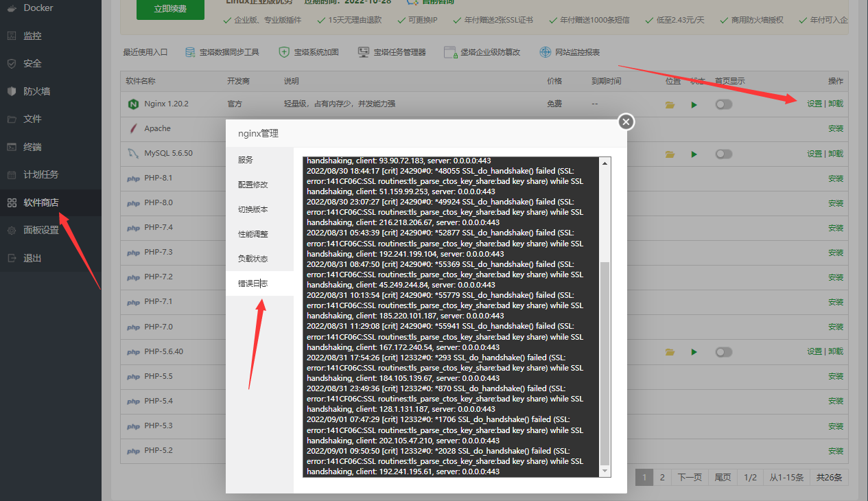This screenshot has width=868, height=501.
Task: Click the 宝塔系统加固 shield icon
Action: point(284,52)
